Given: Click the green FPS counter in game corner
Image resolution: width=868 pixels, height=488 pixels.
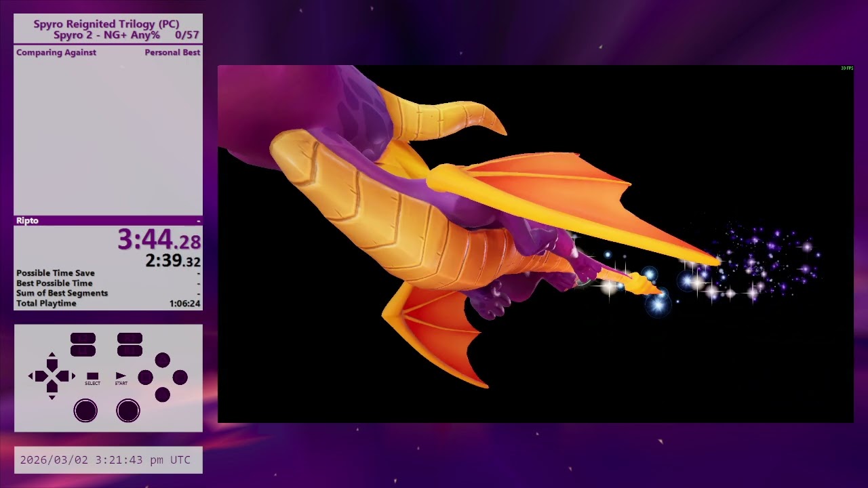Looking at the screenshot, I should tap(847, 68).
